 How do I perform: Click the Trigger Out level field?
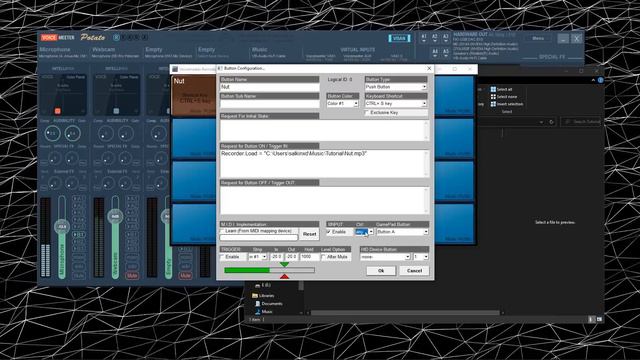291,256
